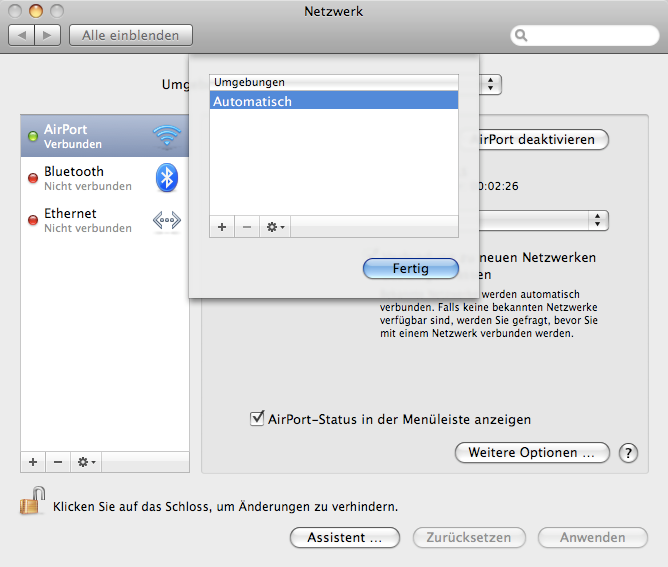Click the Anwenden button
This screenshot has height=567, width=668.
(x=593, y=537)
